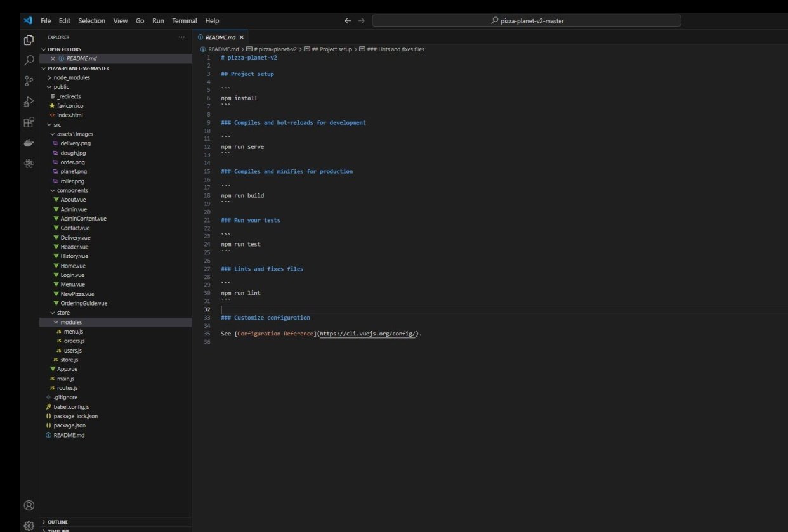This screenshot has height=532, width=788.
Task: Open the Run menu
Action: click(158, 20)
